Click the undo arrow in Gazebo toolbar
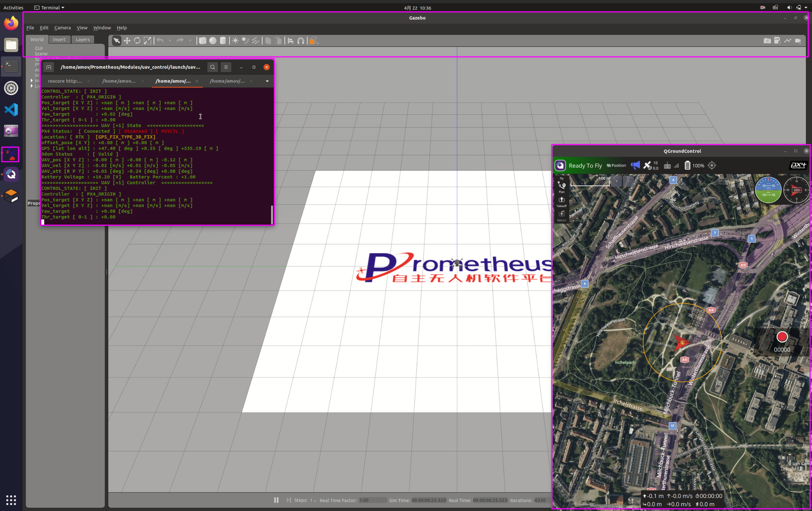The image size is (812, 511). [160, 41]
